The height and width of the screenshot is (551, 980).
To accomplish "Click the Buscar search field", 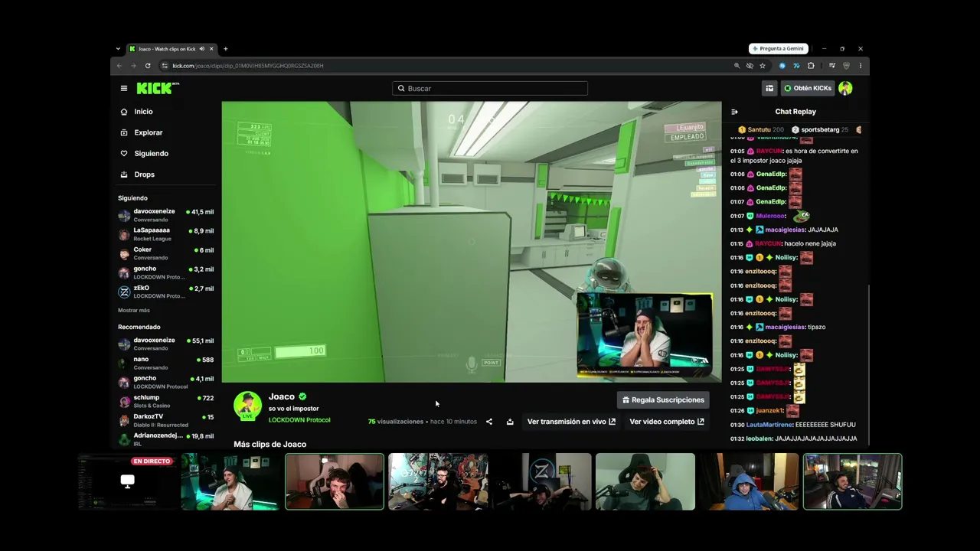I will pyautogui.click(x=490, y=88).
